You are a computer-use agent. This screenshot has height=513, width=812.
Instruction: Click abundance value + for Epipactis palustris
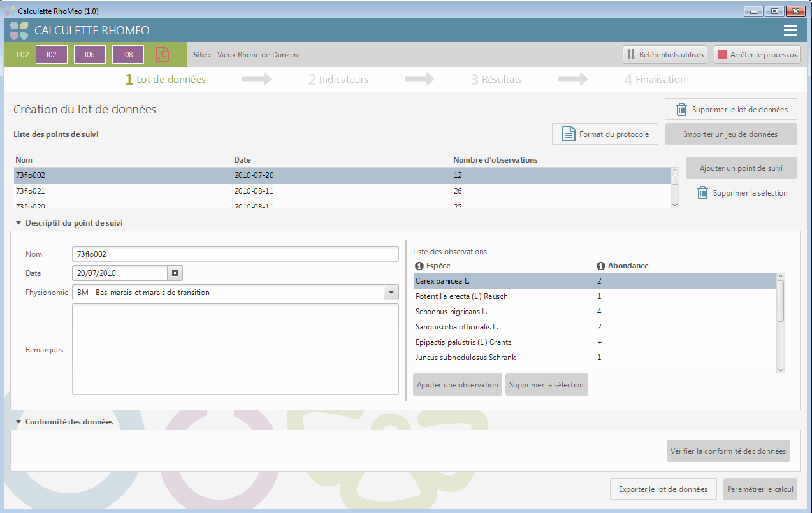599,342
